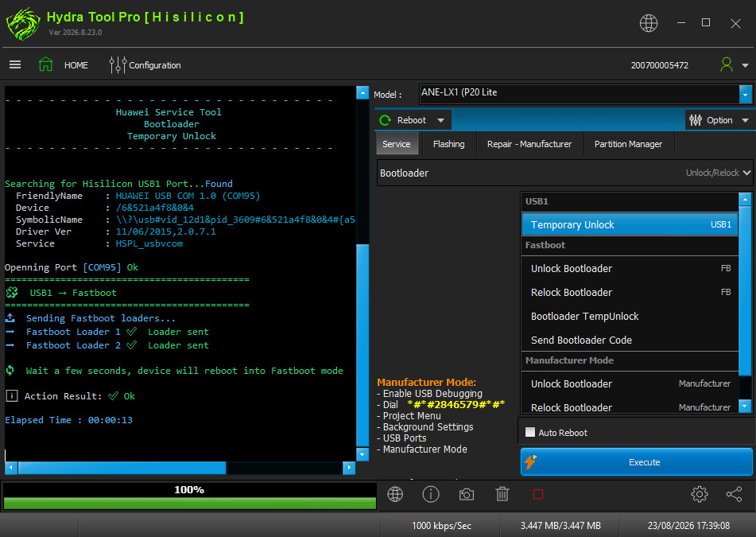Click operation list scroll up arrow
Viewport: 756px width, 537px height.
(x=745, y=199)
